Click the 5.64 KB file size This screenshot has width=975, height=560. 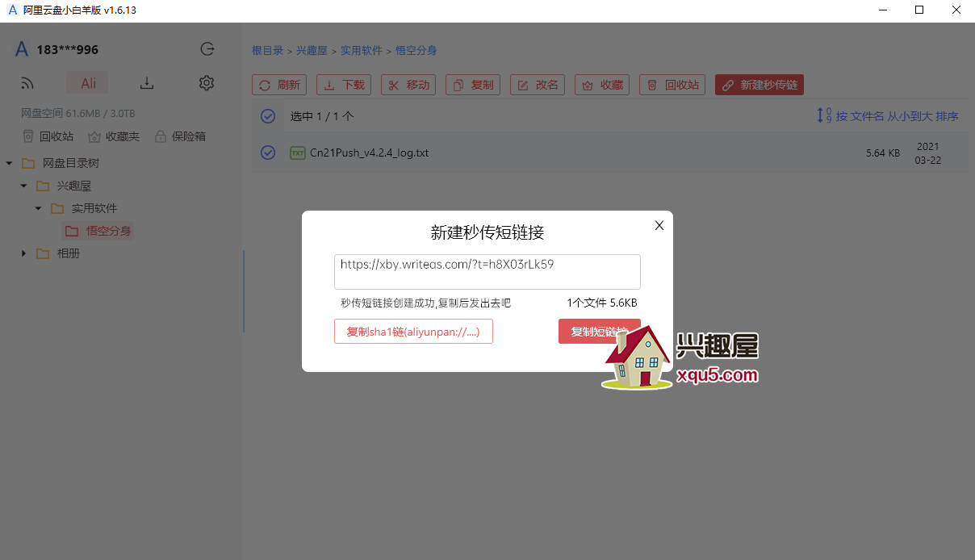click(883, 153)
